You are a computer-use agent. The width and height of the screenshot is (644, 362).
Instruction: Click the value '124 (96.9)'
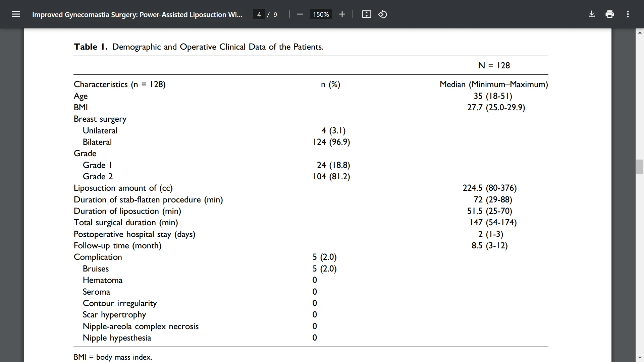tap(331, 142)
